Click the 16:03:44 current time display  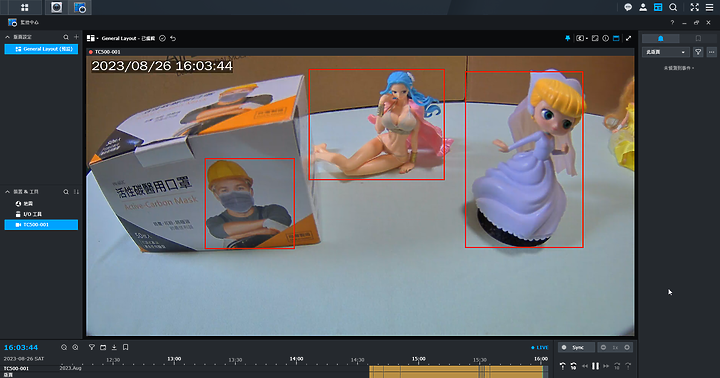(21, 348)
